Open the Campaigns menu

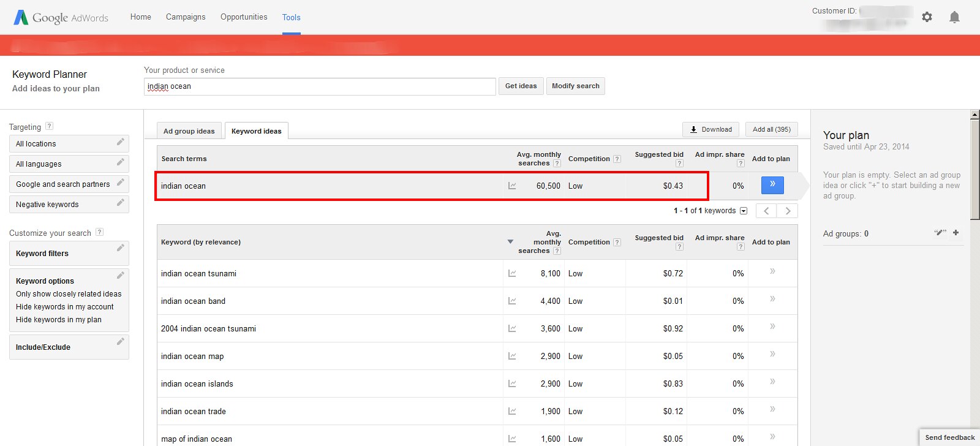coord(186,17)
